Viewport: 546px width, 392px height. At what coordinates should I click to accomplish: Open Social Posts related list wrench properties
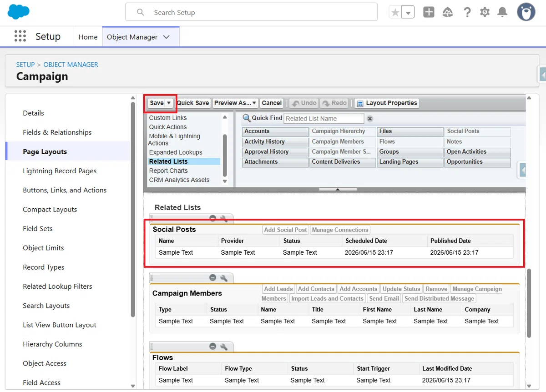click(224, 218)
